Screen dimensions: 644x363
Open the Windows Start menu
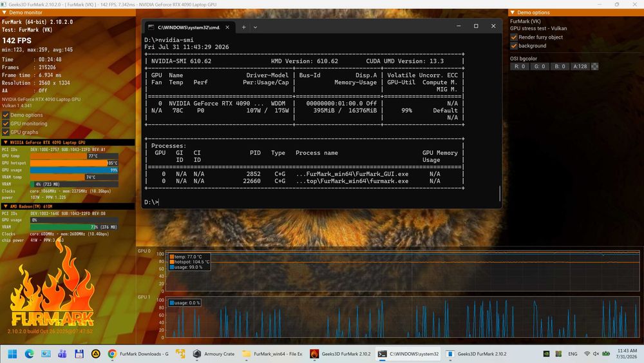coord(12,353)
